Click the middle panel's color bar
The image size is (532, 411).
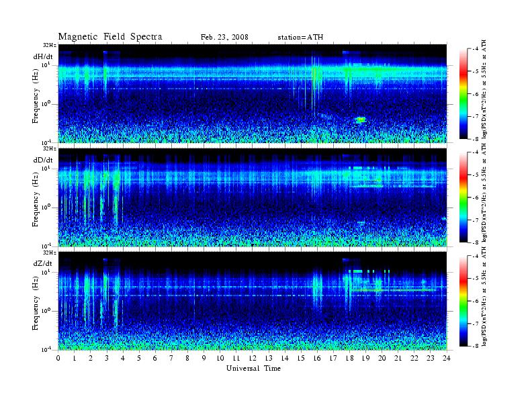(463, 197)
